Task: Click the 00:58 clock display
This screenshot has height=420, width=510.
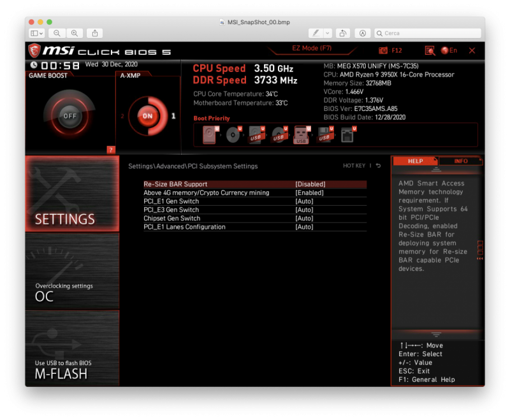Action: tap(60, 66)
